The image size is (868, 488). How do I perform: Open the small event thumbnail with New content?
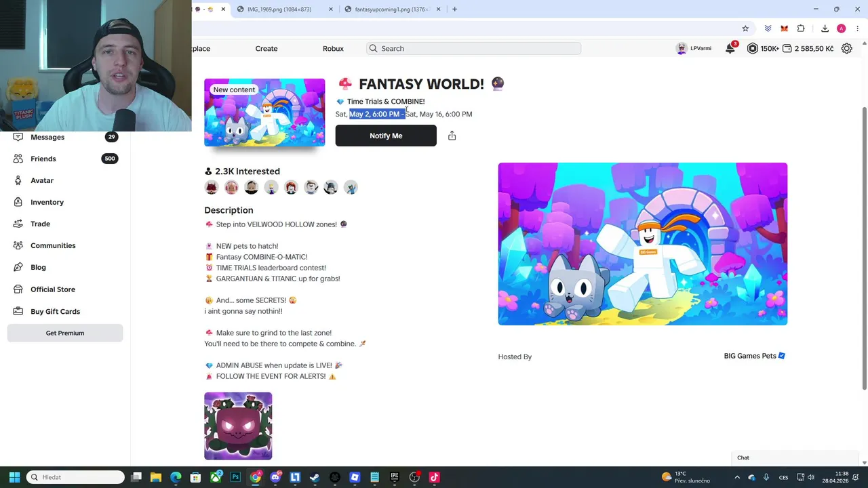[264, 113]
